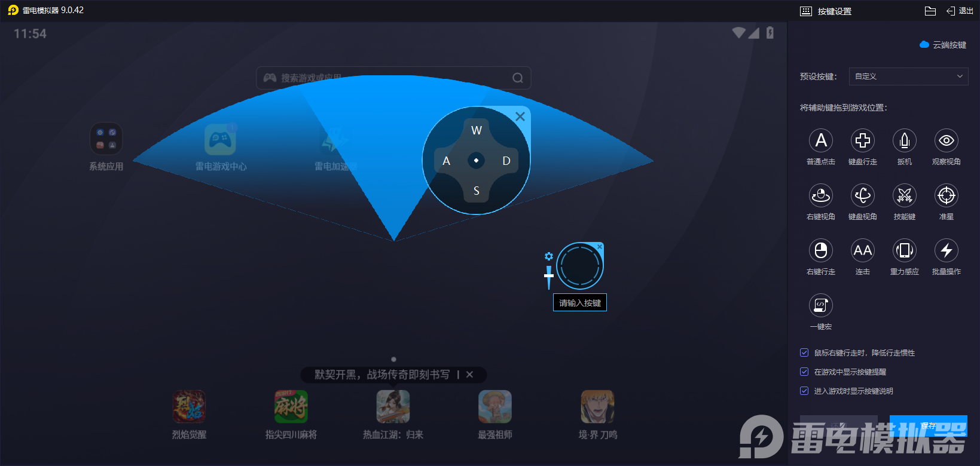Delete the circular tap key with its X
980x466 pixels.
click(600, 247)
